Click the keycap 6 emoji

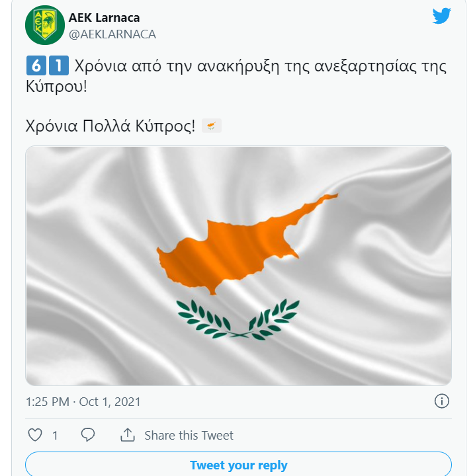(34, 66)
